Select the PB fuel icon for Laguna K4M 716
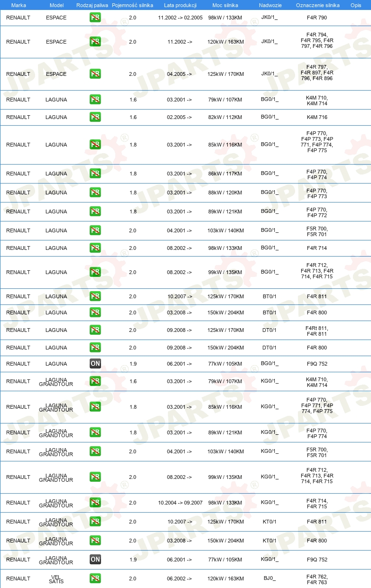Screen dimensions: 371x588 (x=95, y=117)
